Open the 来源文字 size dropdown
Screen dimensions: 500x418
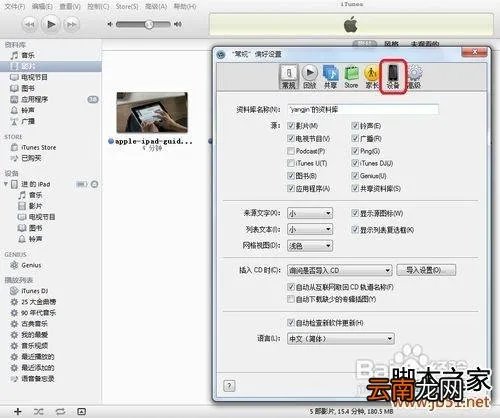coord(310,213)
